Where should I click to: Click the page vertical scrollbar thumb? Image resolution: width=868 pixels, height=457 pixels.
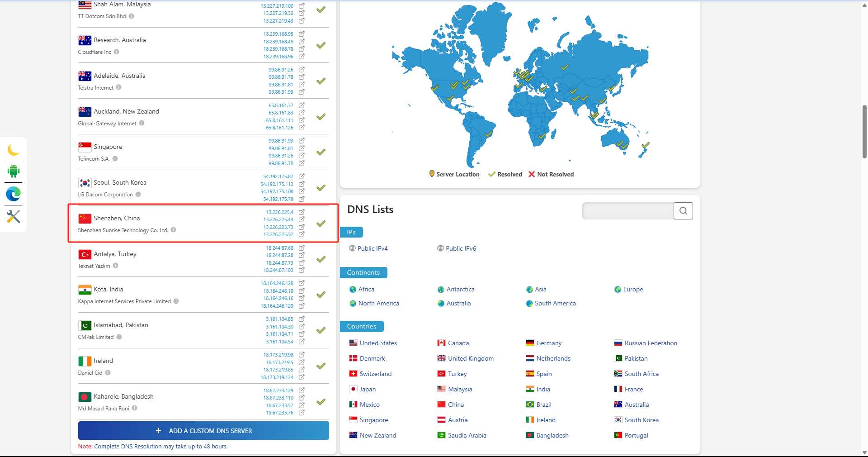tap(864, 131)
